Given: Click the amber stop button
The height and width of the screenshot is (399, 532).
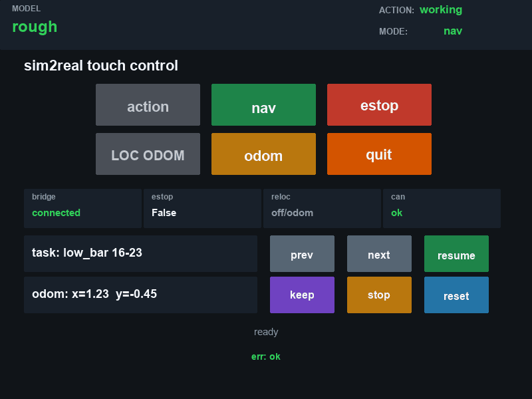Looking at the screenshot, I should click(379, 295).
